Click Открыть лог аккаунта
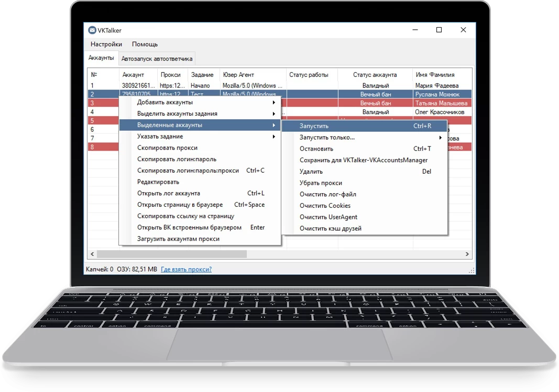The width and height of the screenshot is (559, 392). click(x=200, y=193)
